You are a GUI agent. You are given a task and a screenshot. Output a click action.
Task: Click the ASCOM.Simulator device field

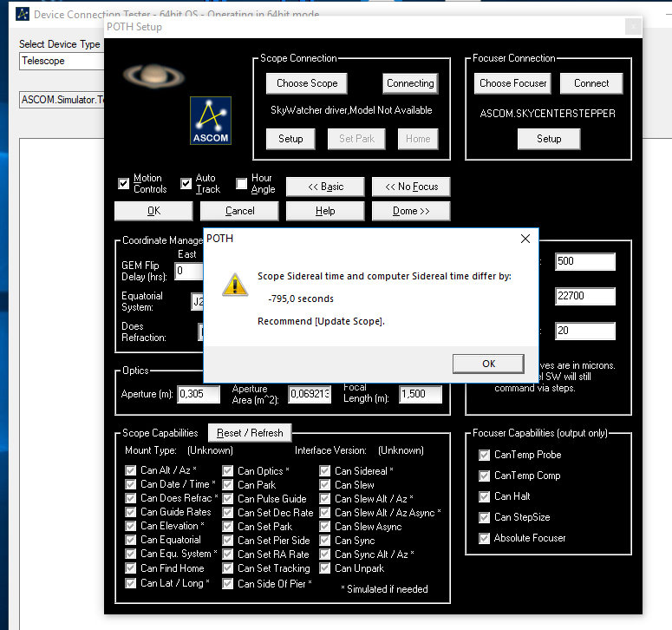62,100
